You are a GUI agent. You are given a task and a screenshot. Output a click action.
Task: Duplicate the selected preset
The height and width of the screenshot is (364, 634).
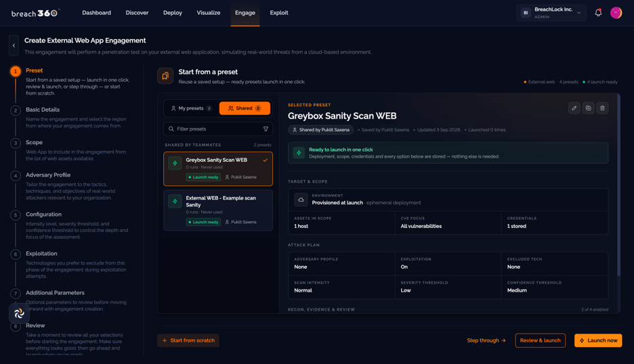click(x=589, y=108)
